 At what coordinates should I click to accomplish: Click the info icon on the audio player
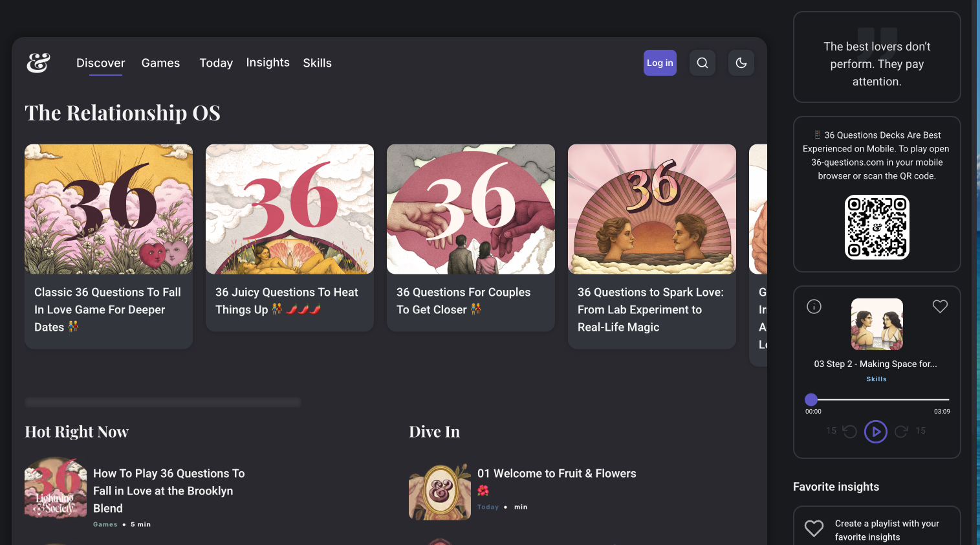click(814, 306)
